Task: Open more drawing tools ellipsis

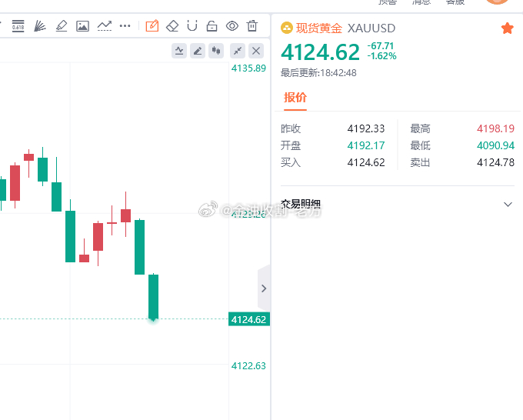Action: (125, 25)
